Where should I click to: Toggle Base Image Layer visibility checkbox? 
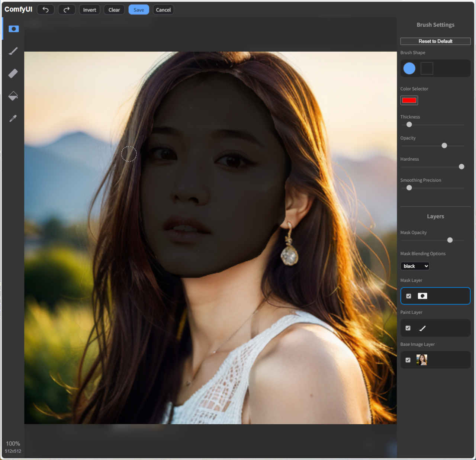[x=408, y=360]
